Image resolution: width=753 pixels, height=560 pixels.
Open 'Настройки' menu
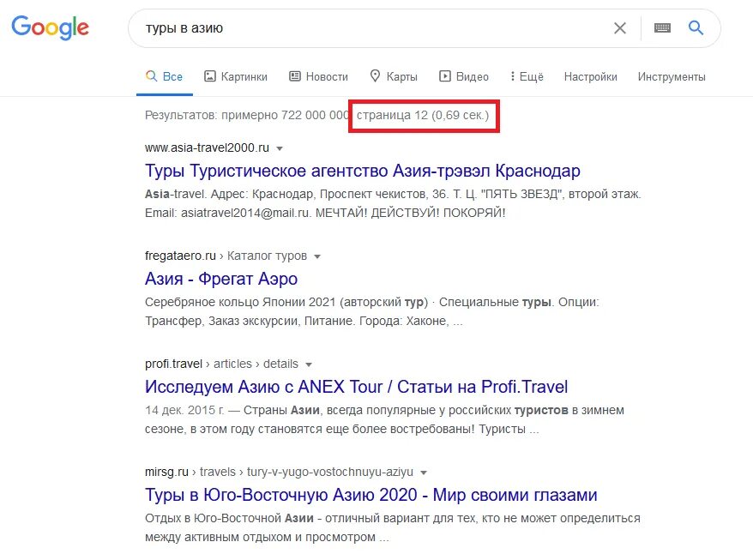click(x=591, y=77)
